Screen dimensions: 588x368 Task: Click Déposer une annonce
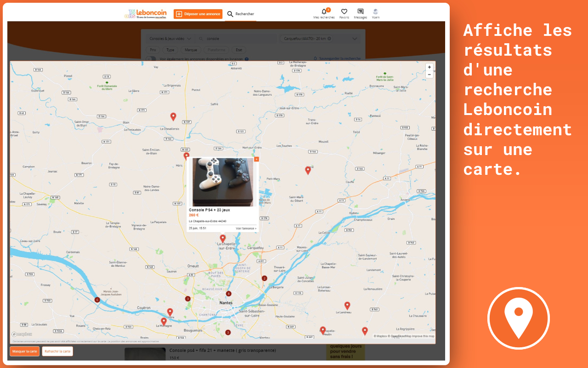coord(198,14)
